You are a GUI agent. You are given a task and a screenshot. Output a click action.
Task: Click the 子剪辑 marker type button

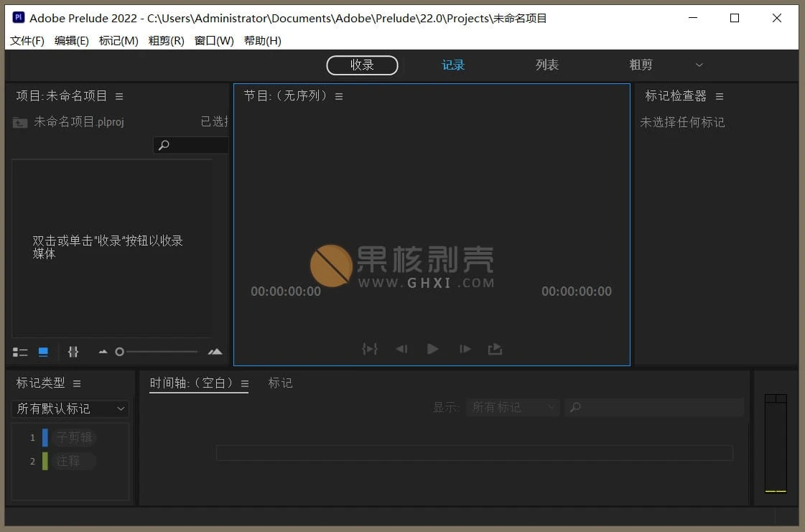click(74, 437)
